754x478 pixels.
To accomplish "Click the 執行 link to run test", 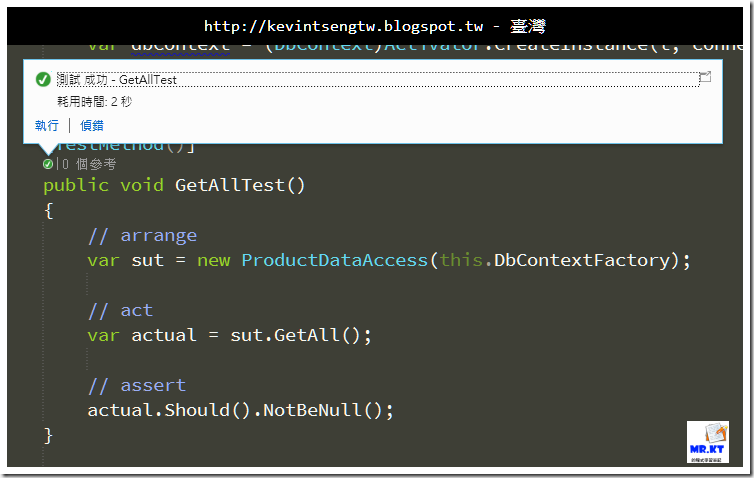I will pos(47,126).
